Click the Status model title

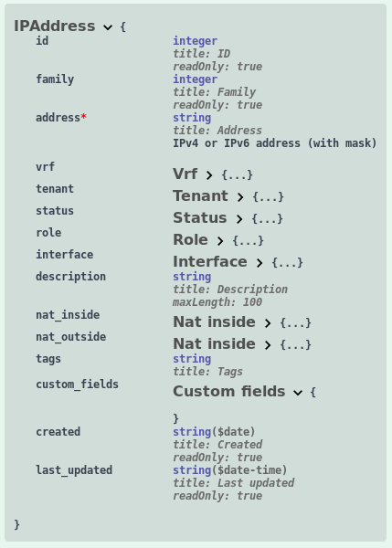click(200, 217)
